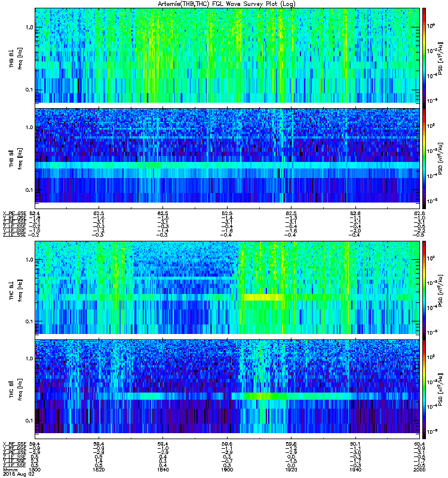Image resolution: width=448 pixels, height=478 pixels.
Task: Select the THB B∥ freq axis label
Action: tap(16, 158)
